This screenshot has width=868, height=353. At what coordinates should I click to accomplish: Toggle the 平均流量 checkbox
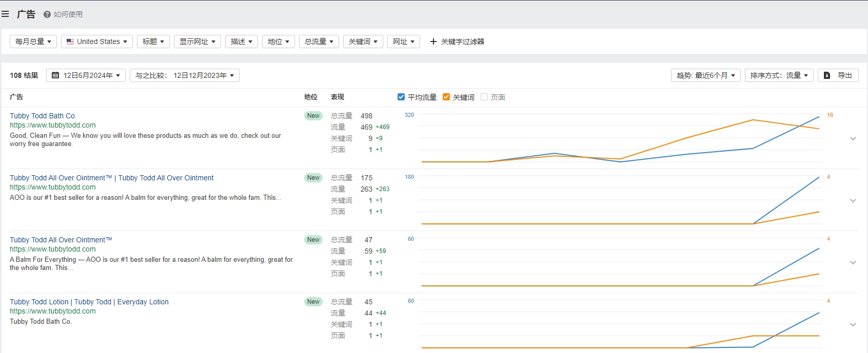tap(401, 97)
